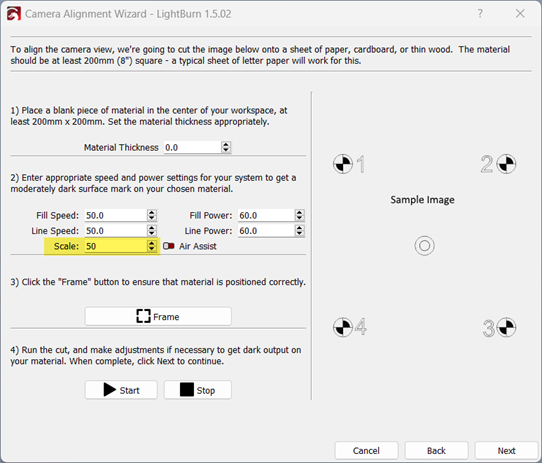The width and height of the screenshot is (542, 463).
Task: Click target marker 2 in sample image
Action: pos(506,164)
